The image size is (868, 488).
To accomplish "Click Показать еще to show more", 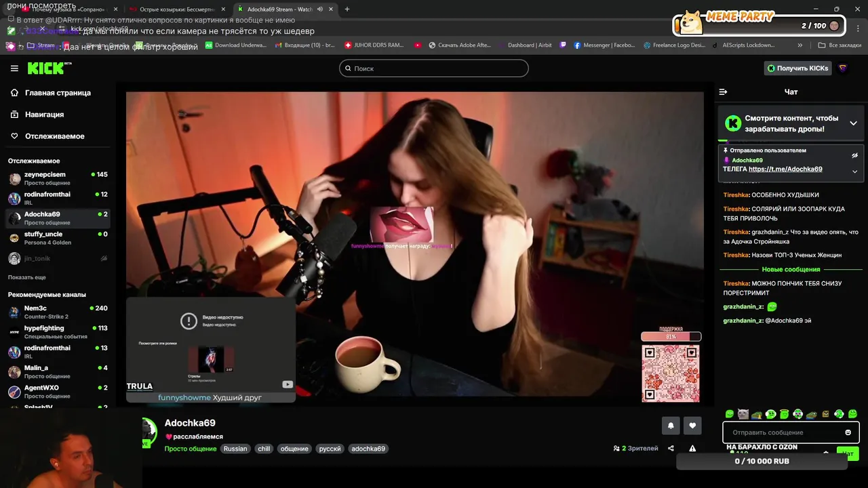I will (27, 277).
